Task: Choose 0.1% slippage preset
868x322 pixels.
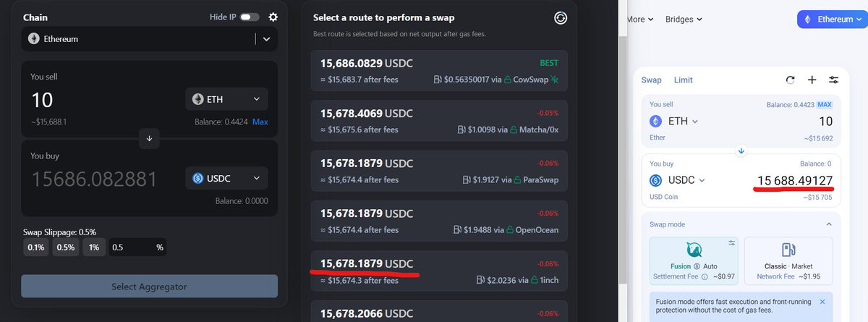Action: tap(35, 247)
